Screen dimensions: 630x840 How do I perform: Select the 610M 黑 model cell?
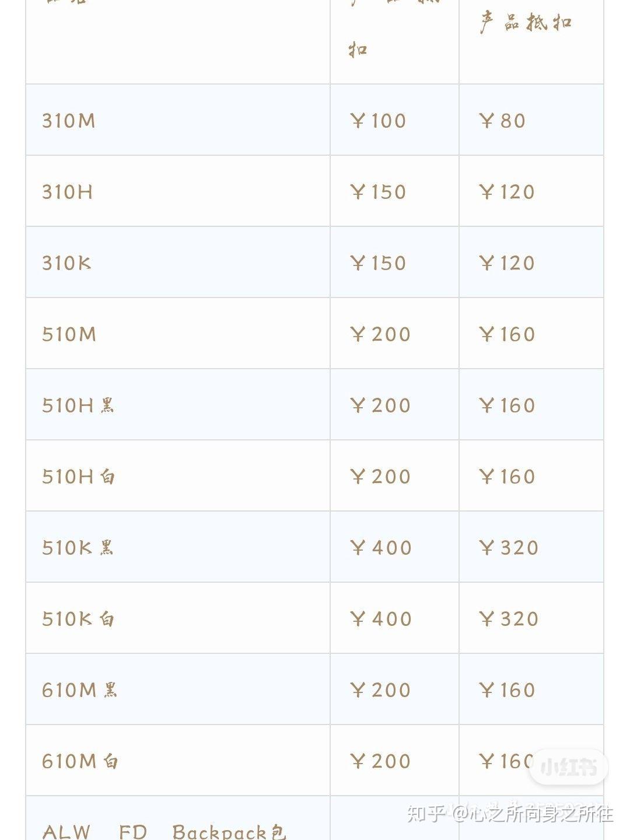[x=79, y=690]
